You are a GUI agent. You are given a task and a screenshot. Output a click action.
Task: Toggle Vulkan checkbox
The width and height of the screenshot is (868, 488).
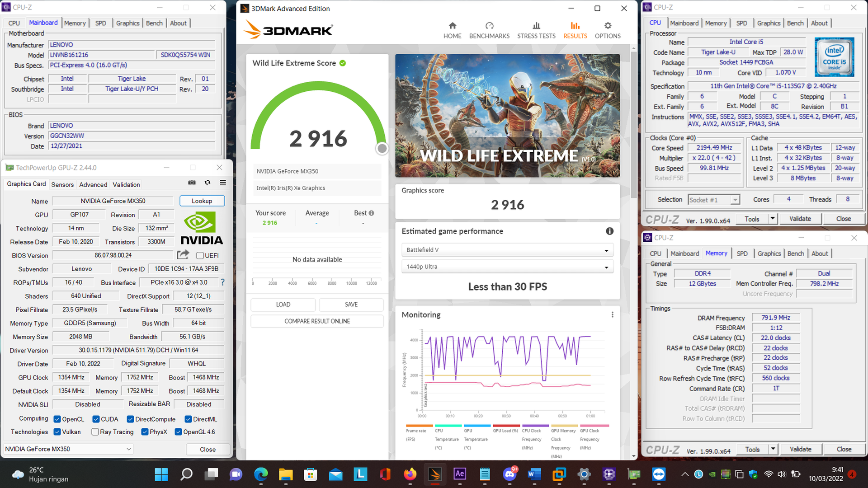(57, 432)
